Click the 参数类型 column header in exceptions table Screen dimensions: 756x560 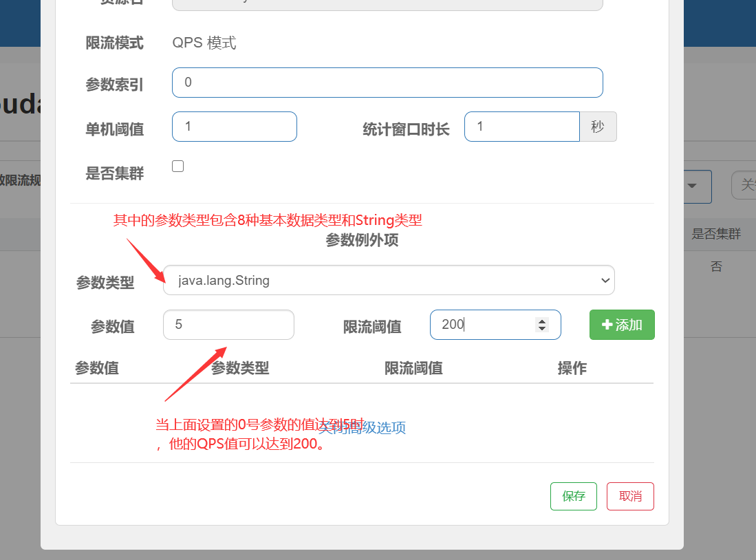coord(240,368)
